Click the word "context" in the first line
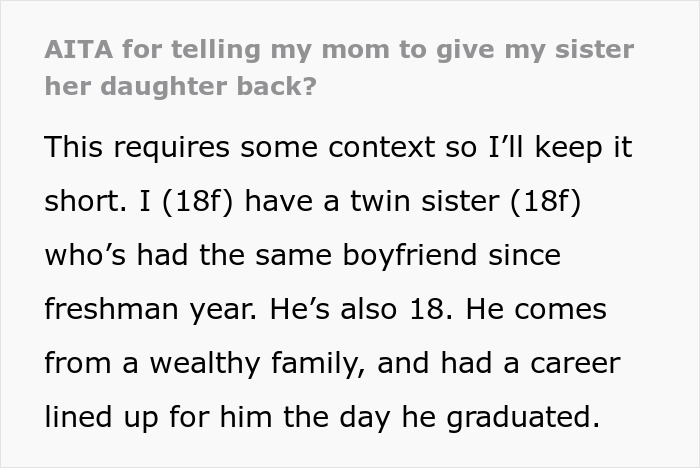 pos(368,147)
